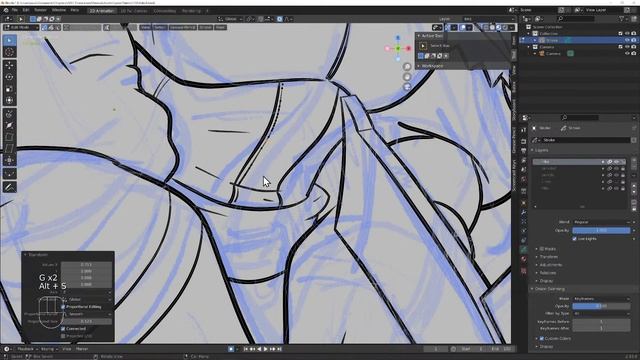Click the viewport pan hand gizmo
The height and width of the screenshot is (360, 640).
pos(407,77)
